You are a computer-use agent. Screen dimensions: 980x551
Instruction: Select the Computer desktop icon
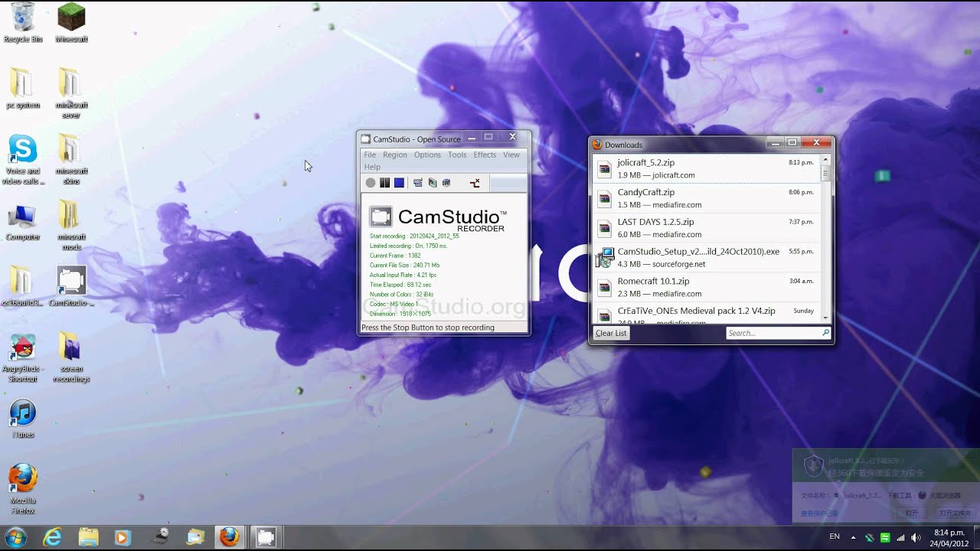pyautogui.click(x=23, y=221)
